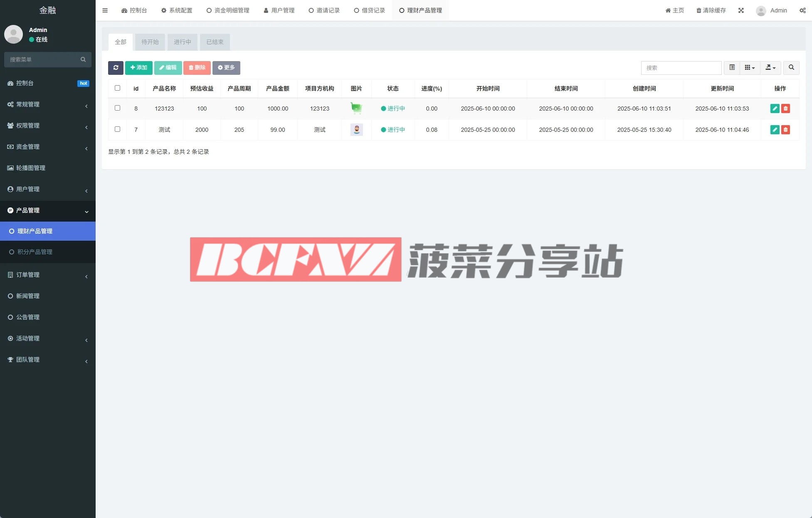The height and width of the screenshot is (518, 812).
Task: Open the shopping cart product thumbnail
Action: 356,109
